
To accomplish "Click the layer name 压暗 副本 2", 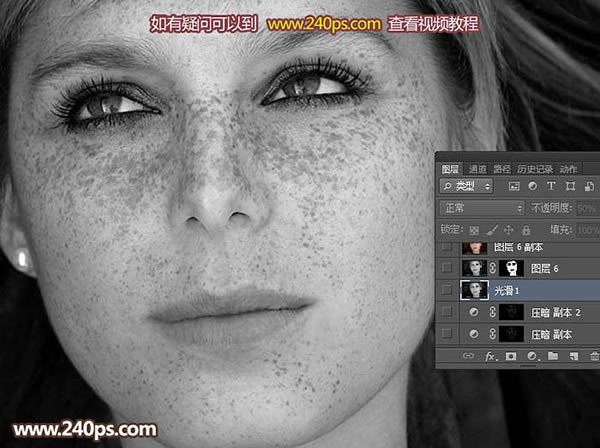I will 556,313.
